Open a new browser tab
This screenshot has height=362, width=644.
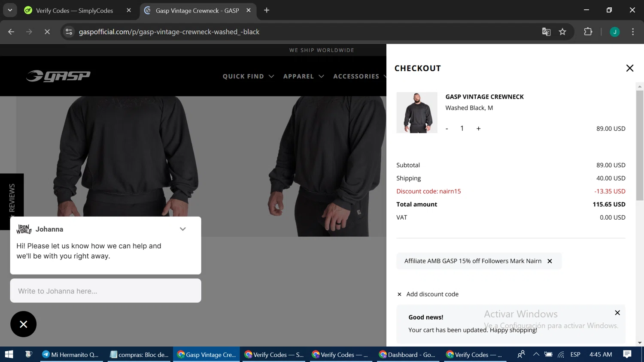(x=267, y=10)
